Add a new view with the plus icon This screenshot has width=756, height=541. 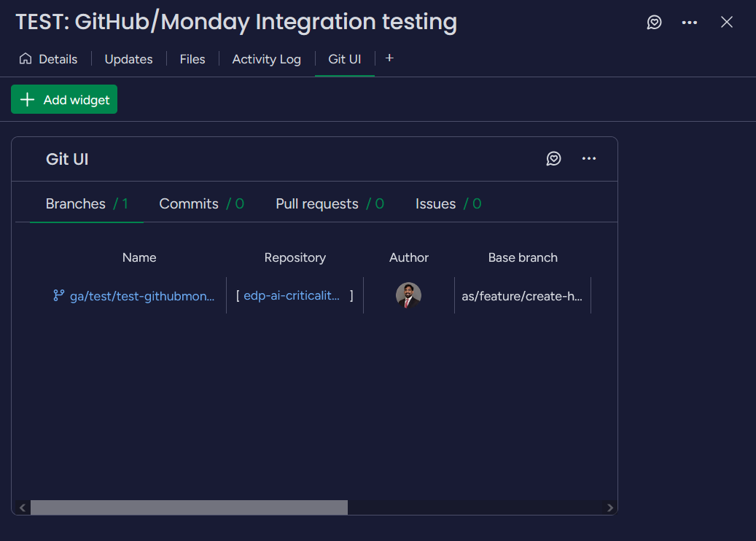tap(389, 58)
